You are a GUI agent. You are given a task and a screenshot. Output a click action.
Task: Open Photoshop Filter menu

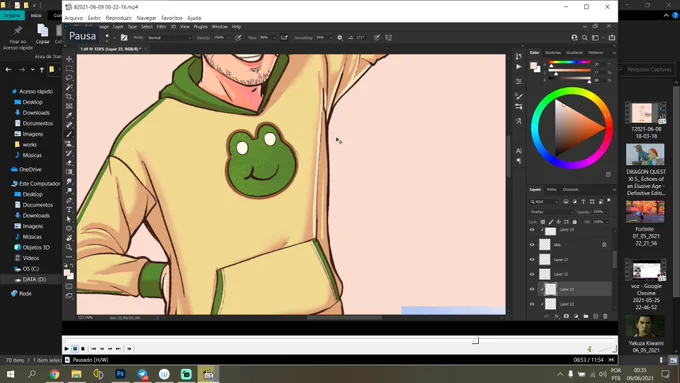coord(161,26)
